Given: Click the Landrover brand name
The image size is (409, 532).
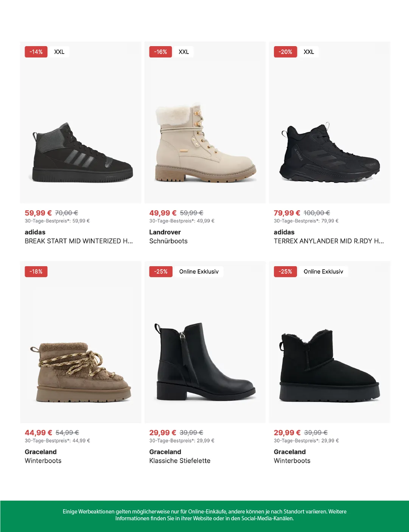Looking at the screenshot, I should tap(165, 232).
